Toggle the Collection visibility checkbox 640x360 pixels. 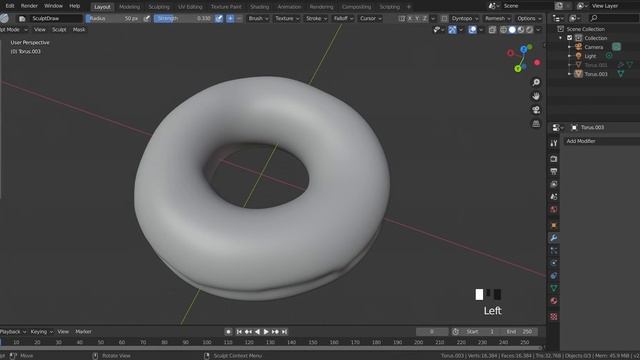[x=569, y=38]
